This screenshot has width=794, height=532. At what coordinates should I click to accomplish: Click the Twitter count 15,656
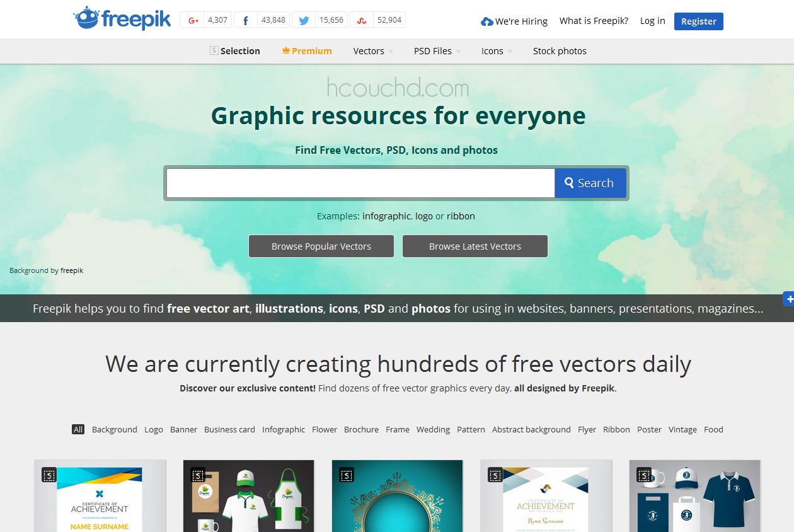331,20
